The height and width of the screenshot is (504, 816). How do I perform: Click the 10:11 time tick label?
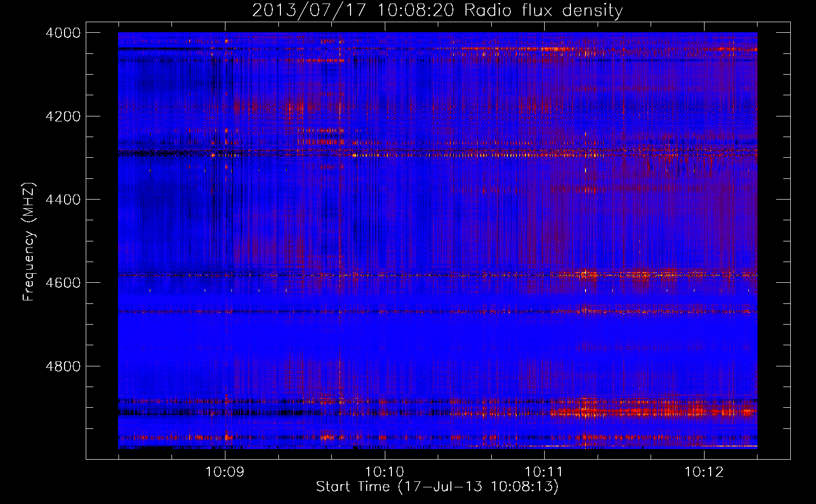pyautogui.click(x=544, y=472)
